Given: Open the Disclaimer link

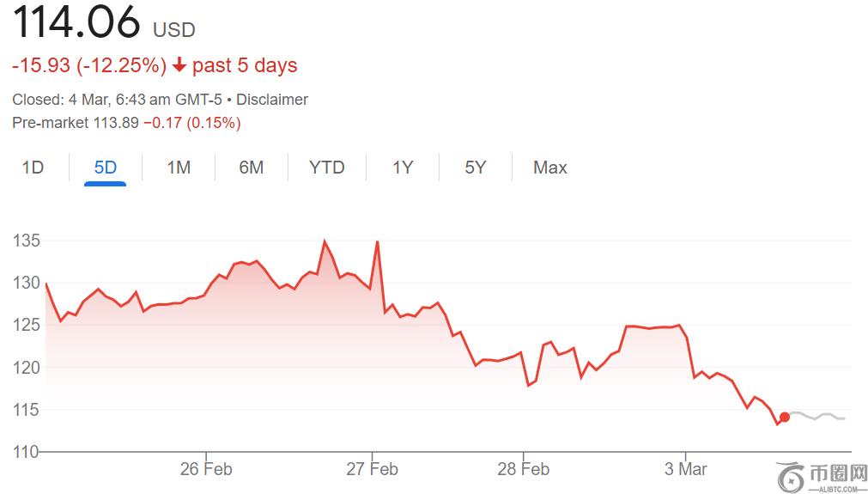Looking at the screenshot, I should pos(272,100).
